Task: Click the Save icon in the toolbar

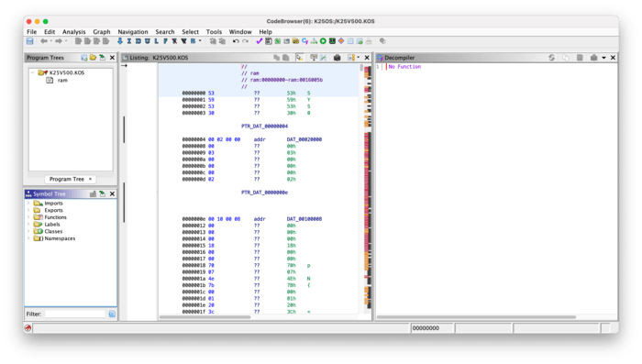Action: click(30, 41)
